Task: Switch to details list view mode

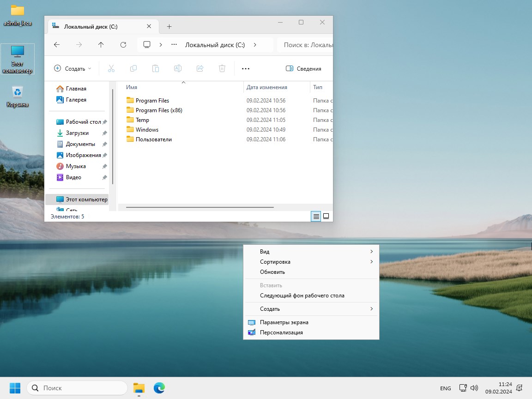Action: 316,216
